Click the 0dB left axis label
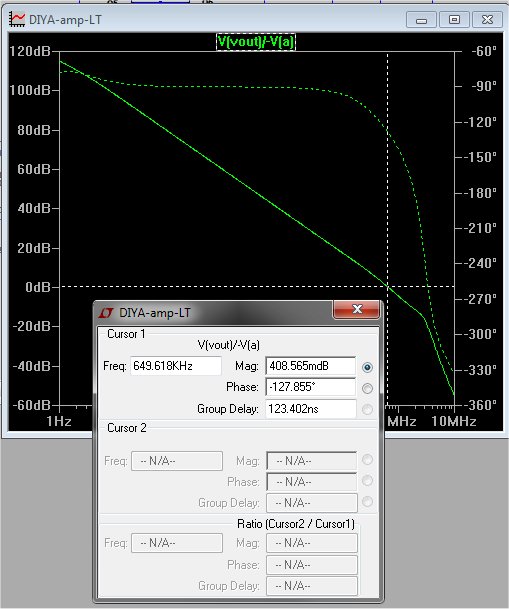Image resolution: width=509 pixels, height=609 pixels. [38, 287]
